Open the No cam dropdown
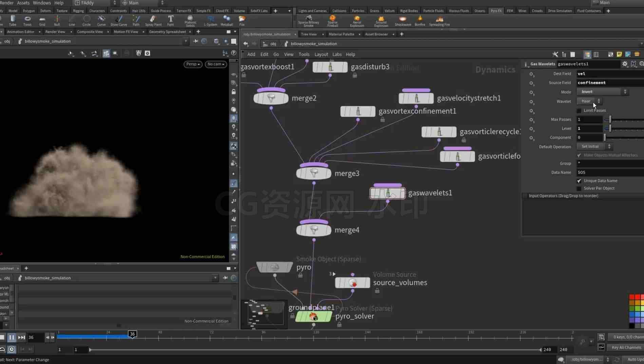Screen dimensions: 644x364 click(x=216, y=64)
